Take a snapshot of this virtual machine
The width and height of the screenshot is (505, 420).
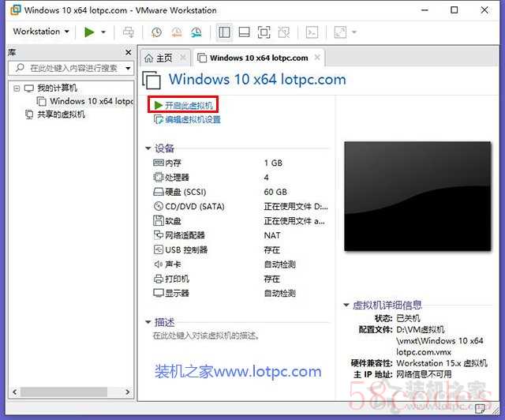coord(156,32)
